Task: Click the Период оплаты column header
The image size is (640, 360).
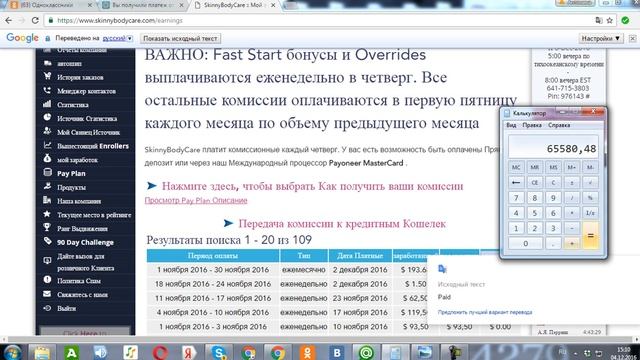Action: tap(213, 256)
